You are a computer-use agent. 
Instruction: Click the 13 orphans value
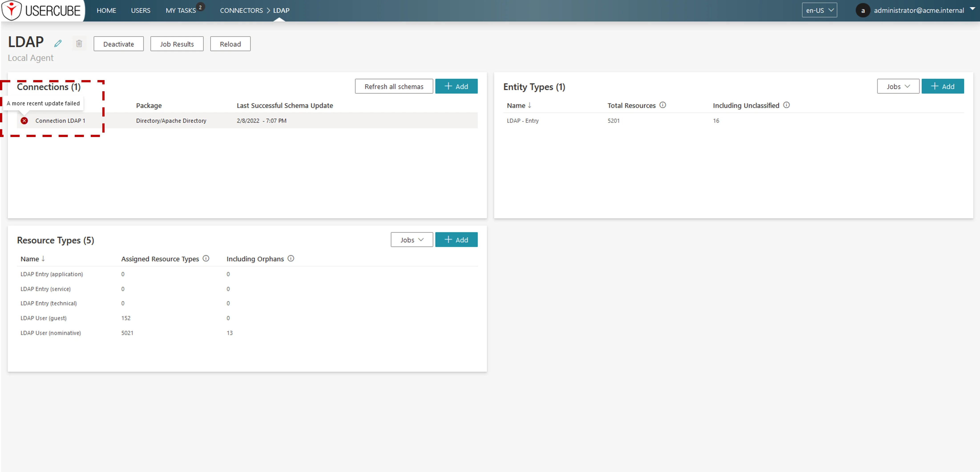point(229,333)
